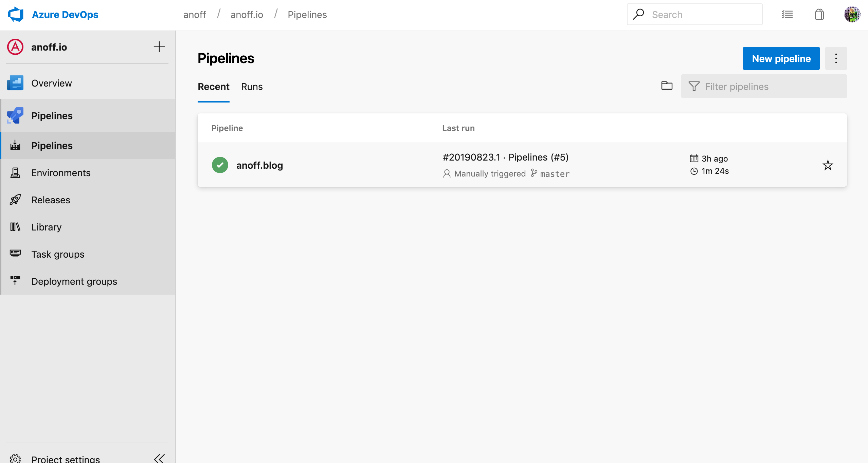This screenshot has width=868, height=463.
Task: Click the plus icon beside anoff.io
Action: pyautogui.click(x=159, y=47)
